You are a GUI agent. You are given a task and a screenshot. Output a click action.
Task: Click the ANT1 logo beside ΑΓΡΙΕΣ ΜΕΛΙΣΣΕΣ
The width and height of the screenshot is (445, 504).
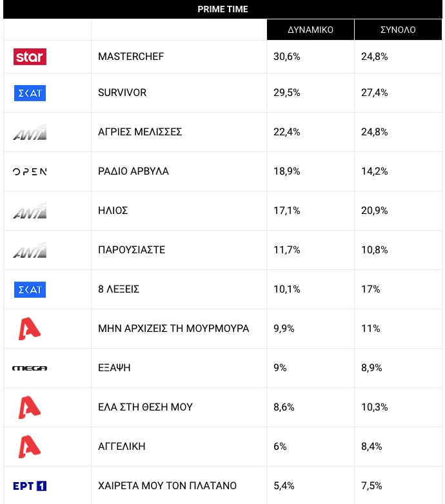(30, 132)
